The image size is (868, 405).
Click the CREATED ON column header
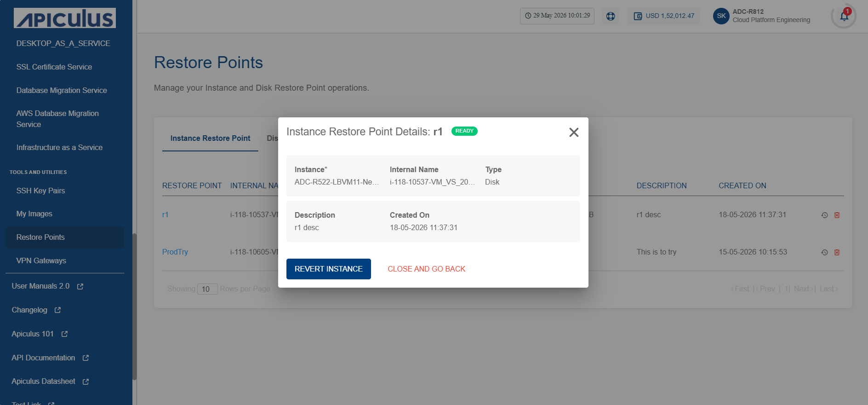742,185
